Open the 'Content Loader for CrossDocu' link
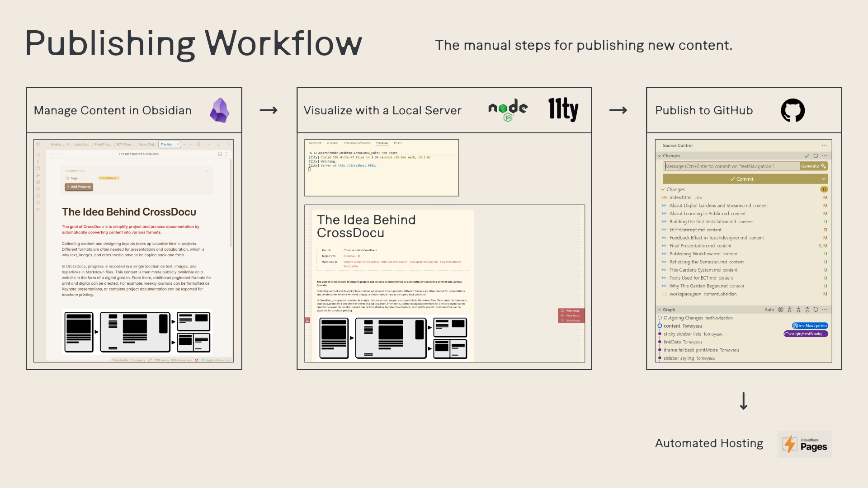Image resolution: width=868 pixels, height=488 pixels. point(361,262)
